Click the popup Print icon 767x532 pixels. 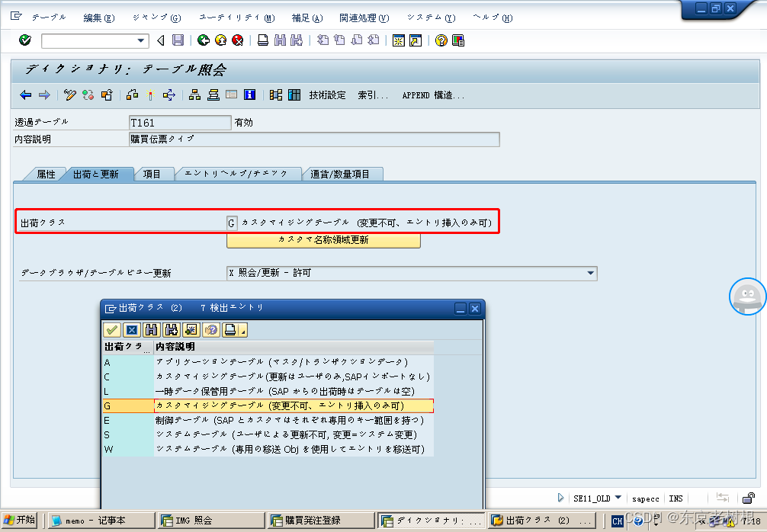[230, 330]
